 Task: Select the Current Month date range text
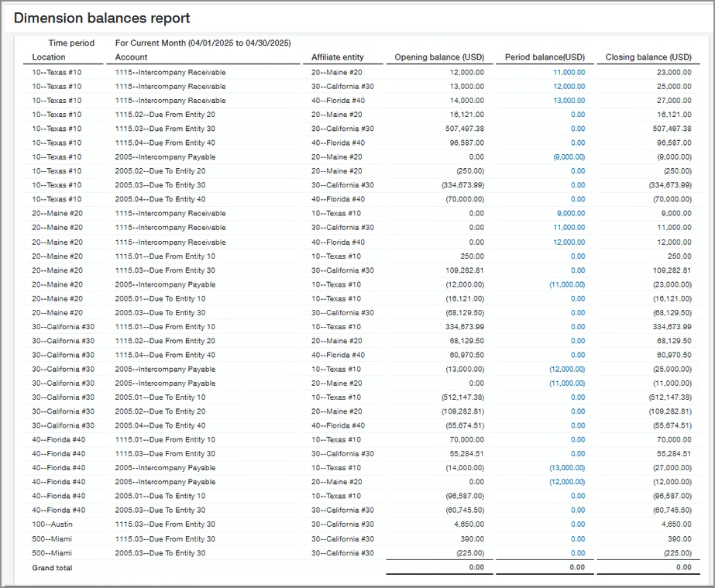click(203, 43)
